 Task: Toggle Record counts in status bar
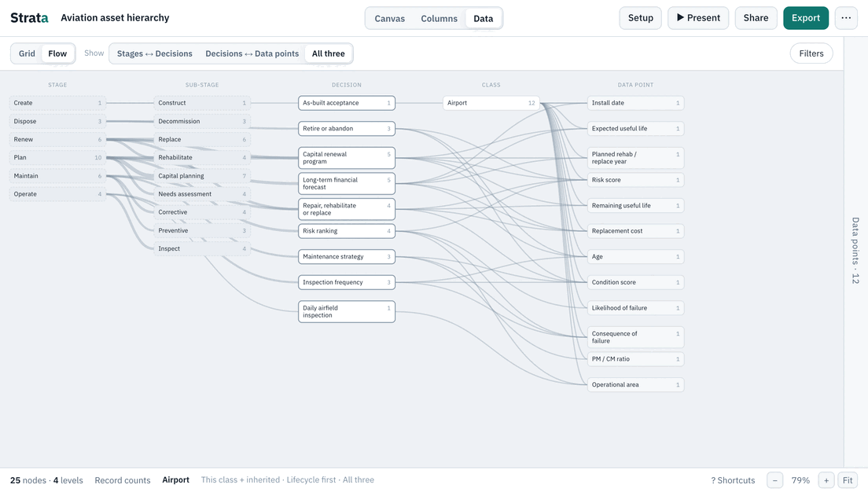pyautogui.click(x=123, y=480)
